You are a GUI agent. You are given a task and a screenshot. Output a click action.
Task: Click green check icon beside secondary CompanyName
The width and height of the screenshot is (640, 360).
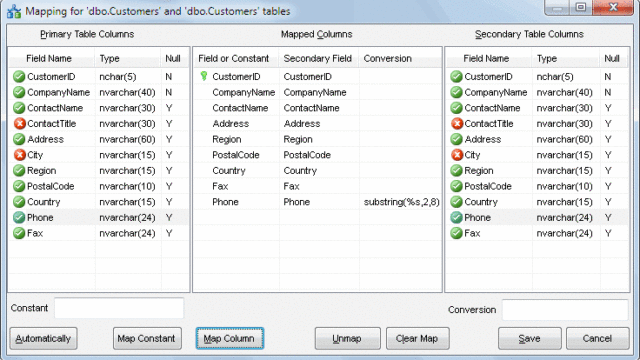(x=456, y=92)
